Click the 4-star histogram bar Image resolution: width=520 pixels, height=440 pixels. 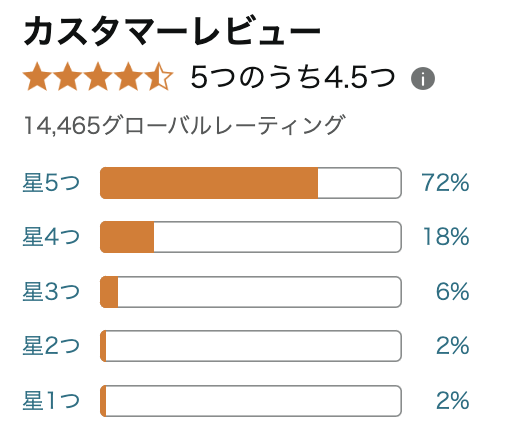click(251, 237)
